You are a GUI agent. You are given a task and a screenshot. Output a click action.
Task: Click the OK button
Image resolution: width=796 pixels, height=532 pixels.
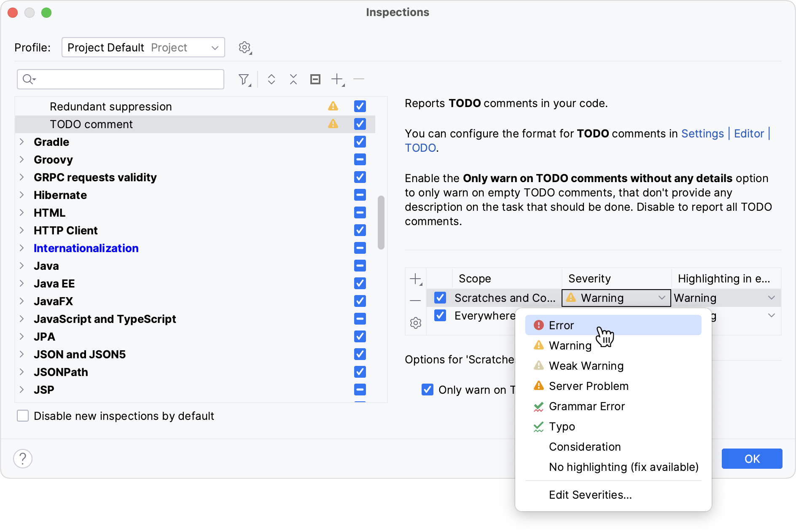point(752,459)
